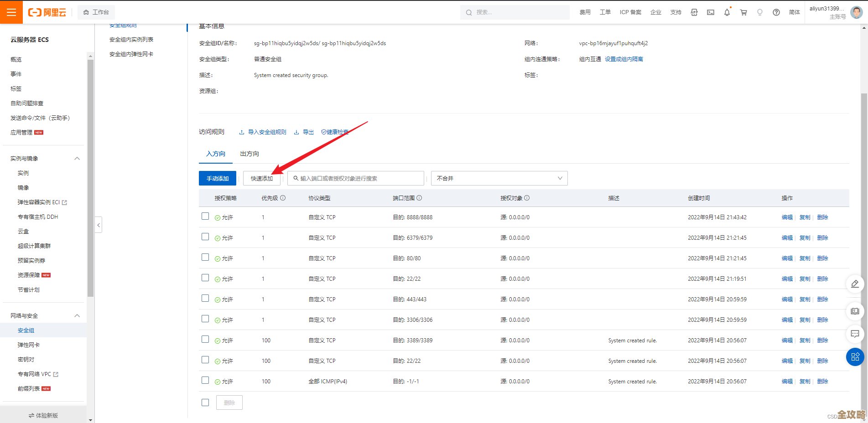Collapse the 网络与安全 sidebar section
Screen dimensions: 868x423
point(77,316)
